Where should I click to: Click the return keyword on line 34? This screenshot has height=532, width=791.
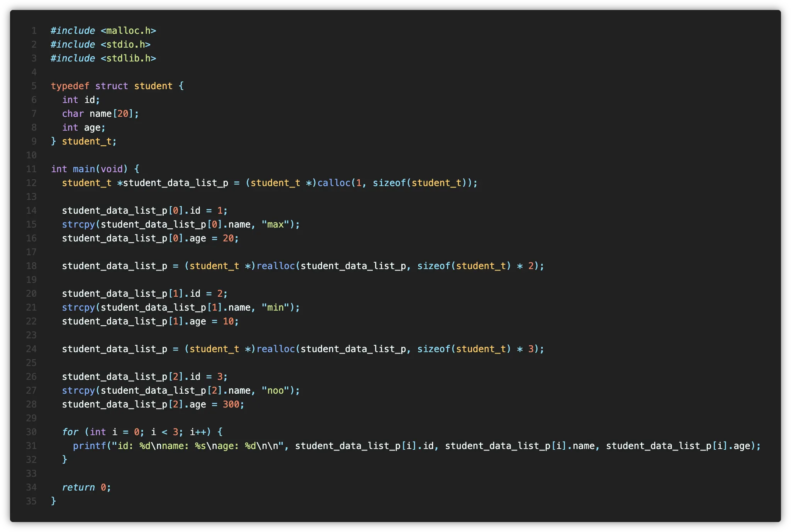78,488
